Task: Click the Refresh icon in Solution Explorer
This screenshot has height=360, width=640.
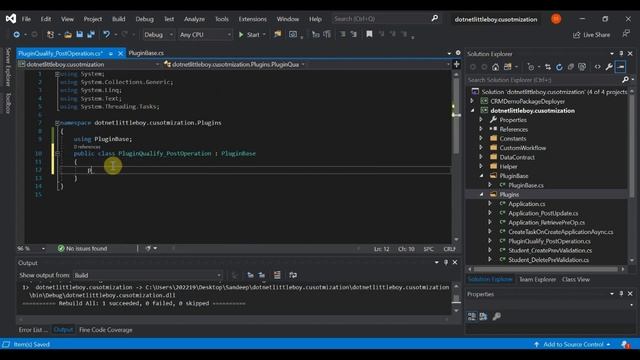Action: pyautogui.click(x=559, y=67)
